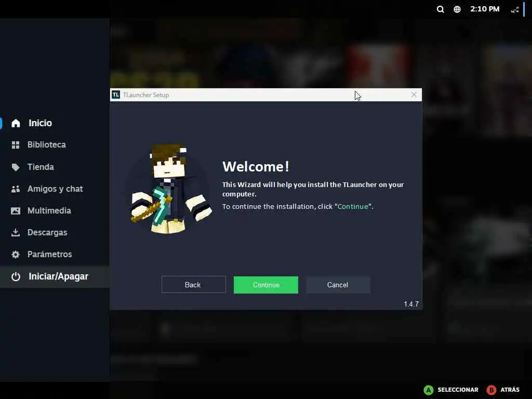Click the Welcome! heading
The width and height of the screenshot is (532, 399).
click(256, 167)
